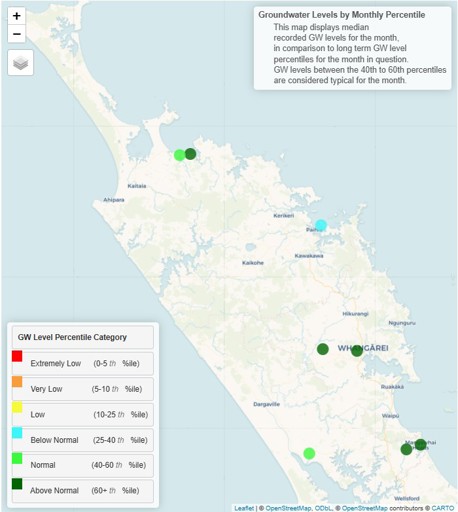Click the 'Below Normal' legend label
This screenshot has width=458, height=512.
click(x=54, y=440)
